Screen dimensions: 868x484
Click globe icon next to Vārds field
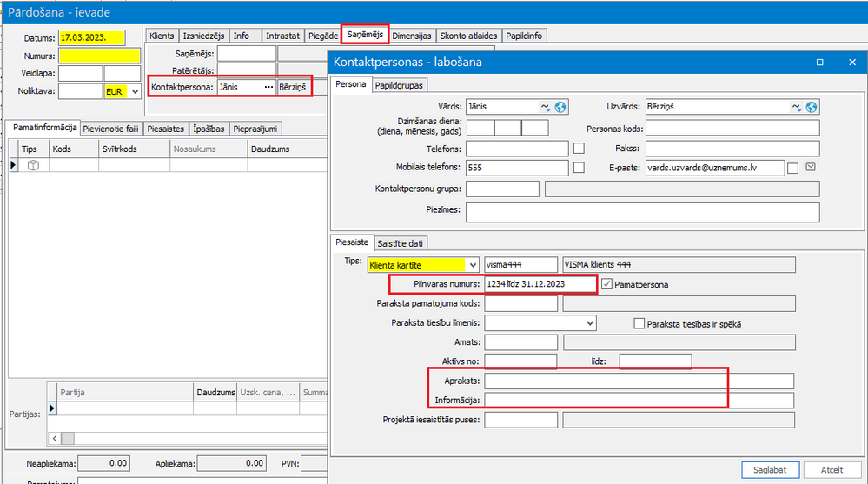pos(560,107)
